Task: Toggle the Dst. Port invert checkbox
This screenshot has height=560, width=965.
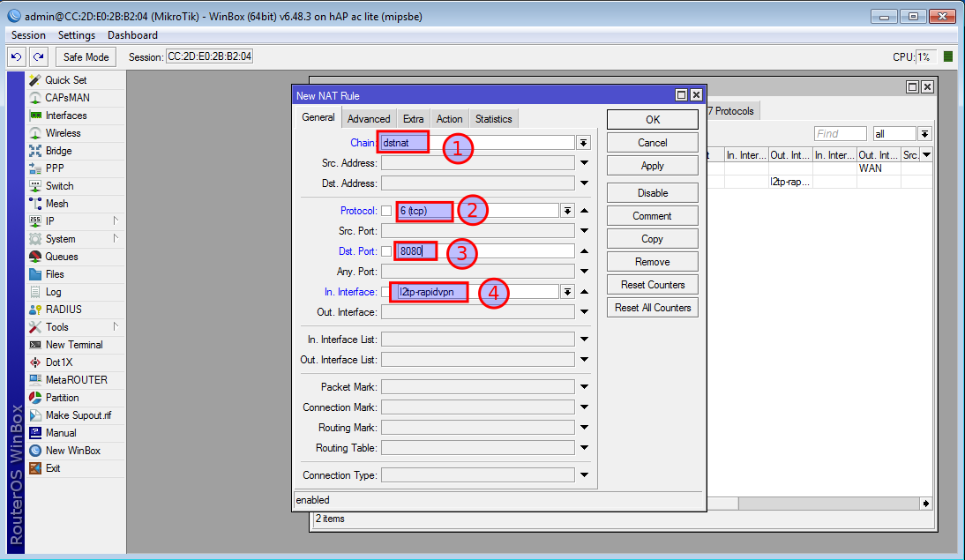Action: [x=385, y=251]
